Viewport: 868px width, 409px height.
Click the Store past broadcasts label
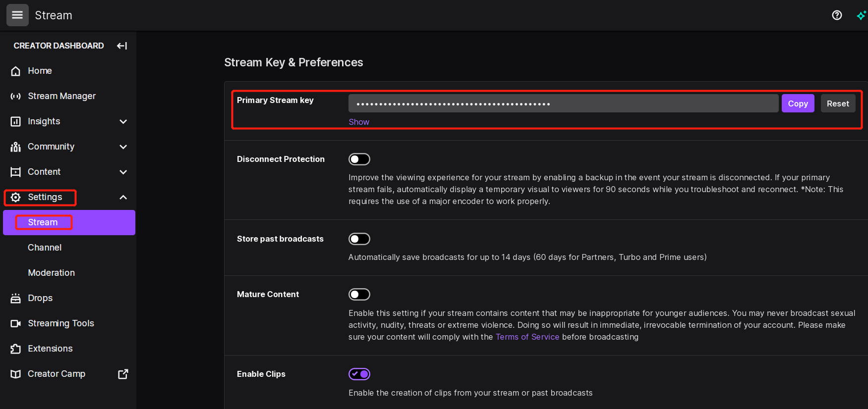click(280, 239)
